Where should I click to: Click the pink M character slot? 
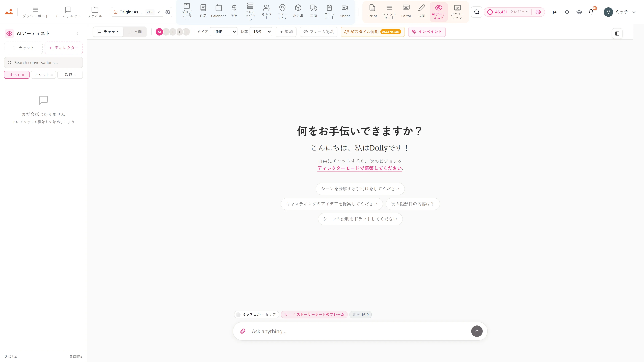[x=159, y=32]
